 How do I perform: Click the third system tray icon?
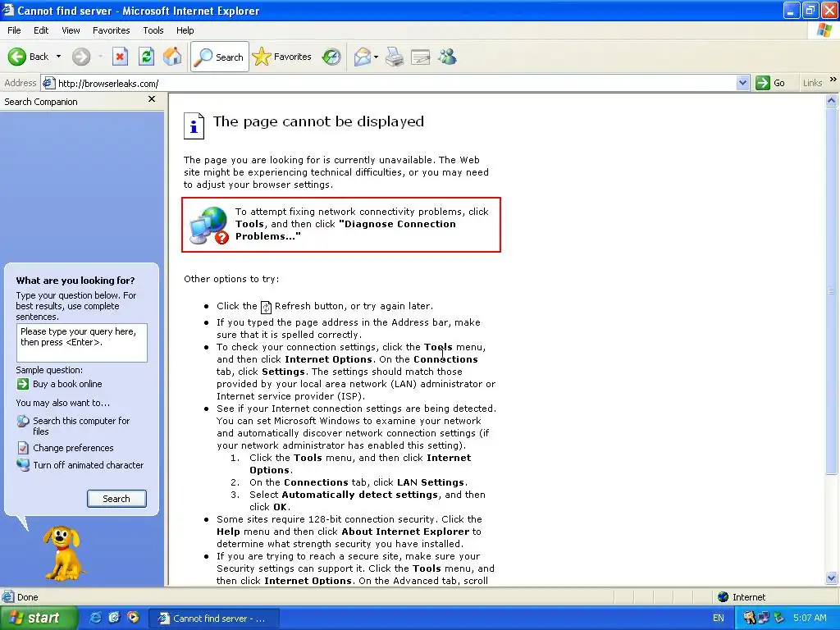[x=778, y=618]
